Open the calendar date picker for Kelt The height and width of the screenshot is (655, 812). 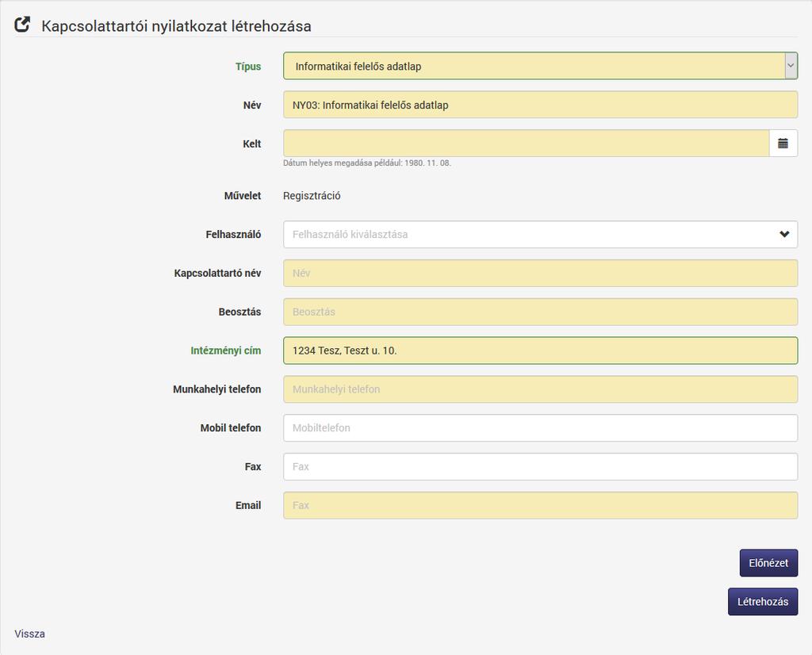pyautogui.click(x=783, y=144)
